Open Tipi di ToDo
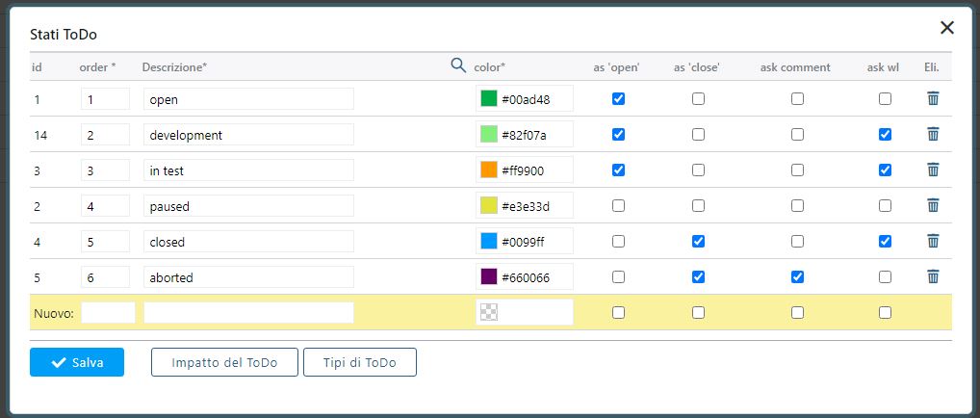Screen dimensions: 980x418 click(x=360, y=362)
